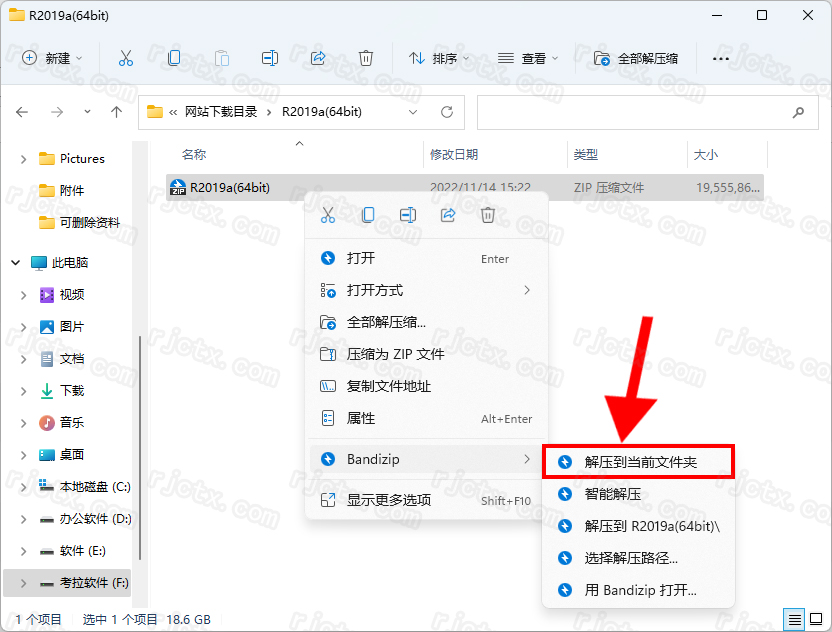The image size is (832, 632).
Task: Collapse the 此电脑 tree node
Action: coord(16,262)
